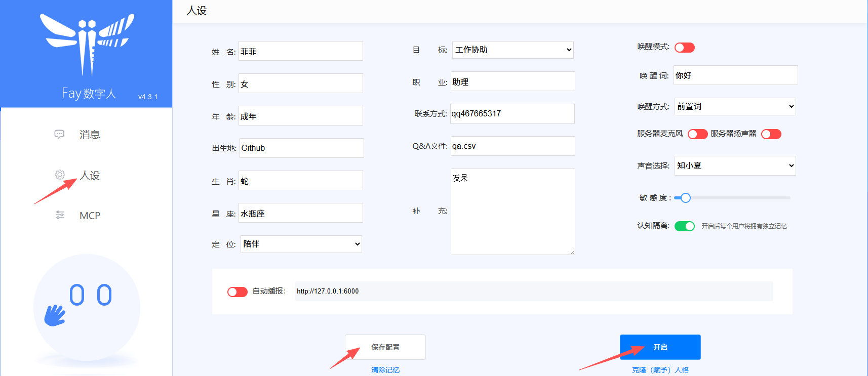Click the 自动播报 URL field
868x376 pixels.
534,291
